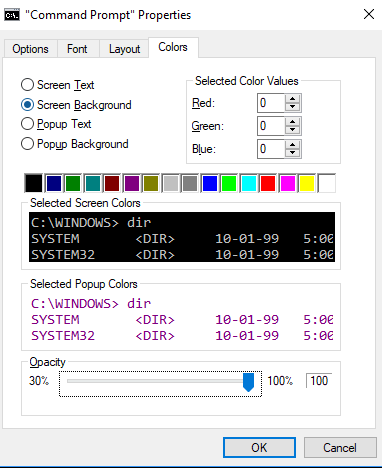Pick the olive color swatch
This screenshot has width=382, height=468.
pyautogui.click(x=151, y=183)
